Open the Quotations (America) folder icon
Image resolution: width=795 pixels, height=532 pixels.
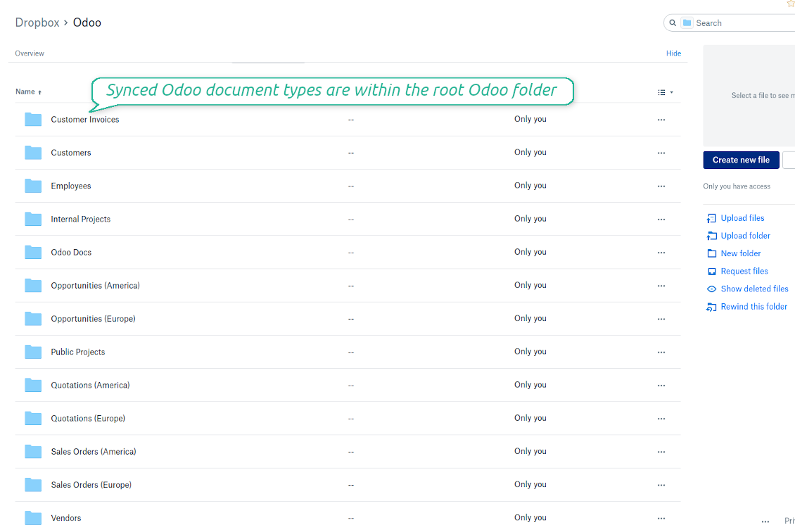point(33,386)
